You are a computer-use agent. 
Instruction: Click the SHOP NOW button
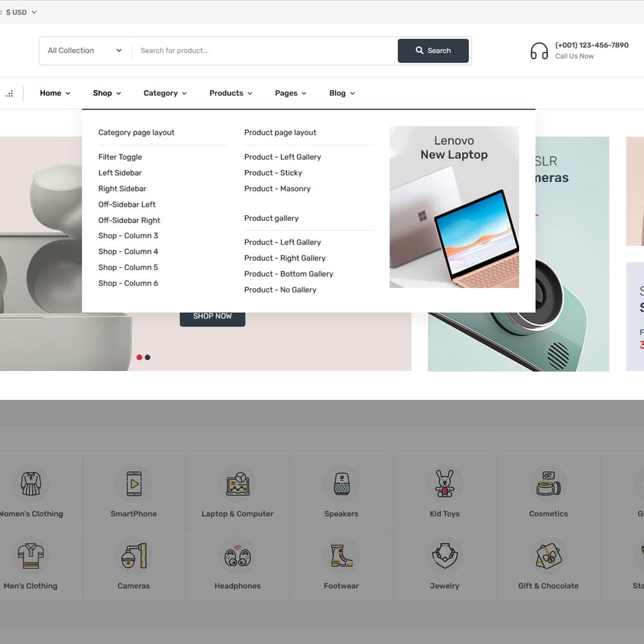click(x=212, y=316)
